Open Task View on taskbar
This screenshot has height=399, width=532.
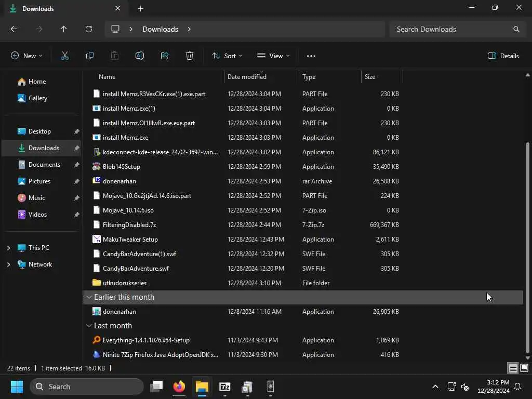156,387
